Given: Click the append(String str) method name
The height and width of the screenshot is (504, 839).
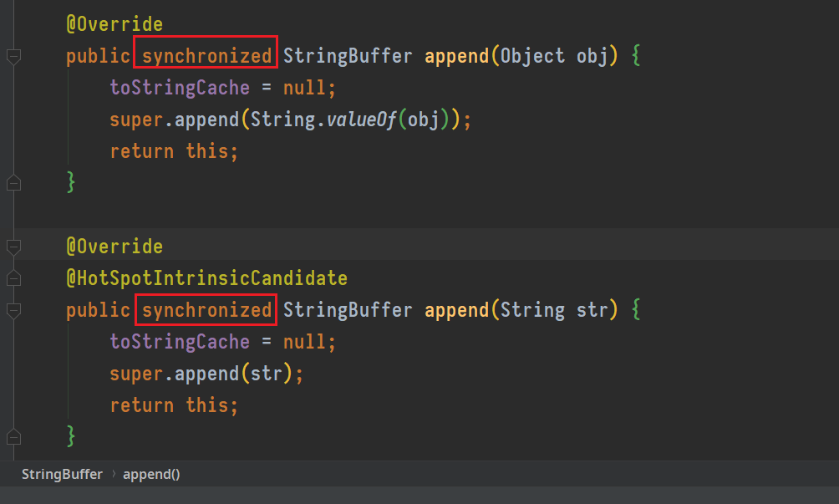Looking at the screenshot, I should [x=456, y=310].
